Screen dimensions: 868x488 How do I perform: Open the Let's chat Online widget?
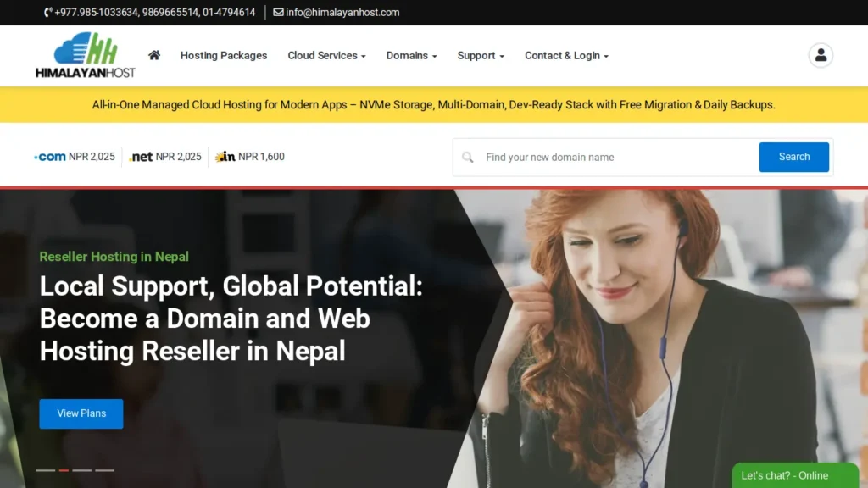[x=794, y=475]
